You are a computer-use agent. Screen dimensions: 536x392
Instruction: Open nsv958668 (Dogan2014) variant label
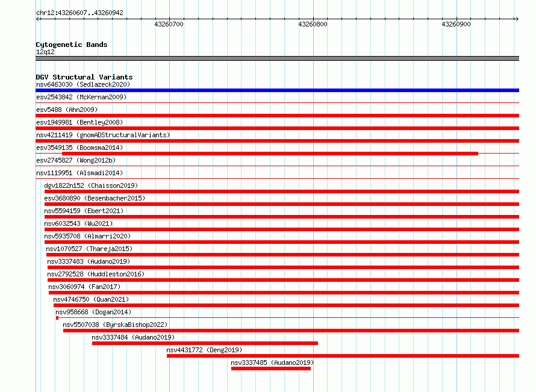click(x=93, y=312)
